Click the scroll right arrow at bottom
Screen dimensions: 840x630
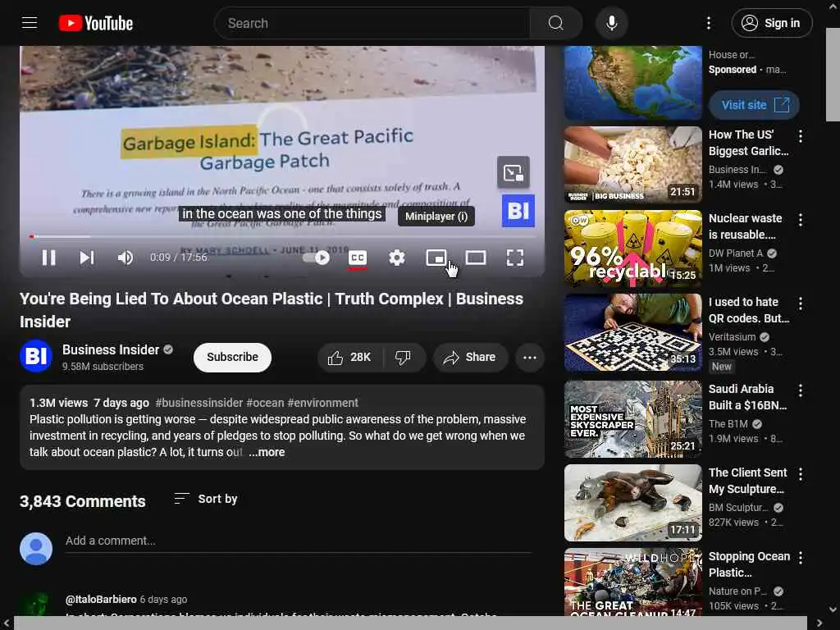pyautogui.click(x=819, y=623)
